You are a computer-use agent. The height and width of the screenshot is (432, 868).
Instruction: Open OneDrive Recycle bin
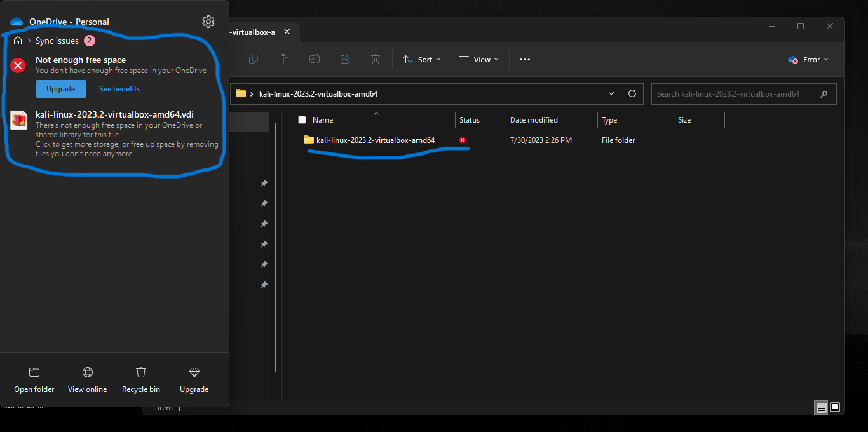pos(141,379)
